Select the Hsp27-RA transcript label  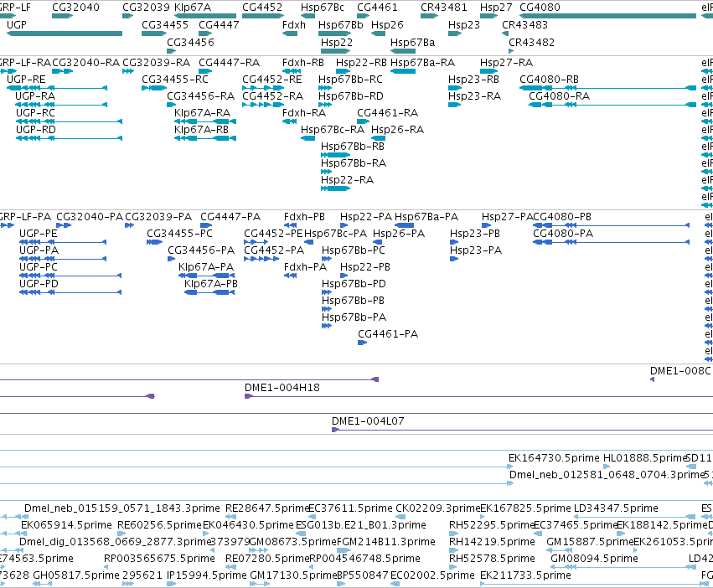[x=506, y=62]
